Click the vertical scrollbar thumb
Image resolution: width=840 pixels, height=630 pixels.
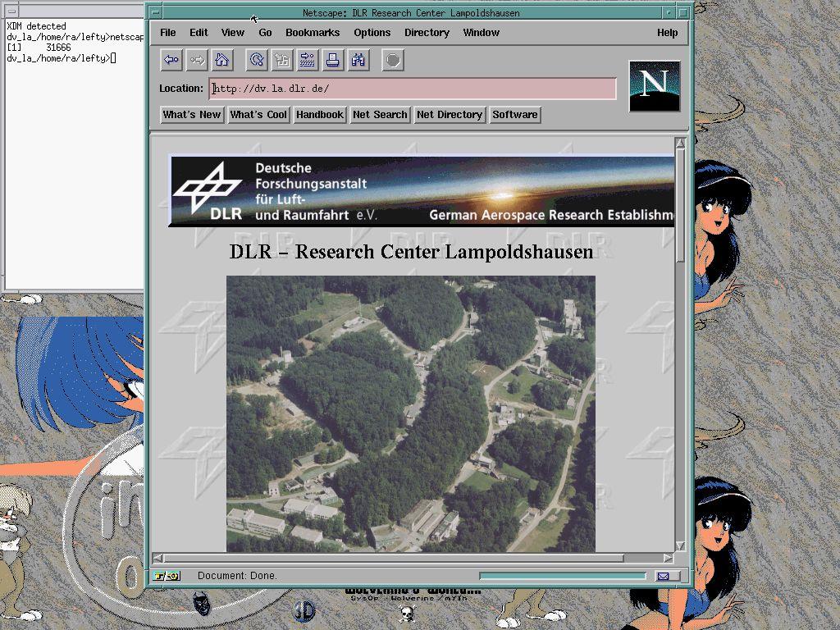(x=680, y=206)
